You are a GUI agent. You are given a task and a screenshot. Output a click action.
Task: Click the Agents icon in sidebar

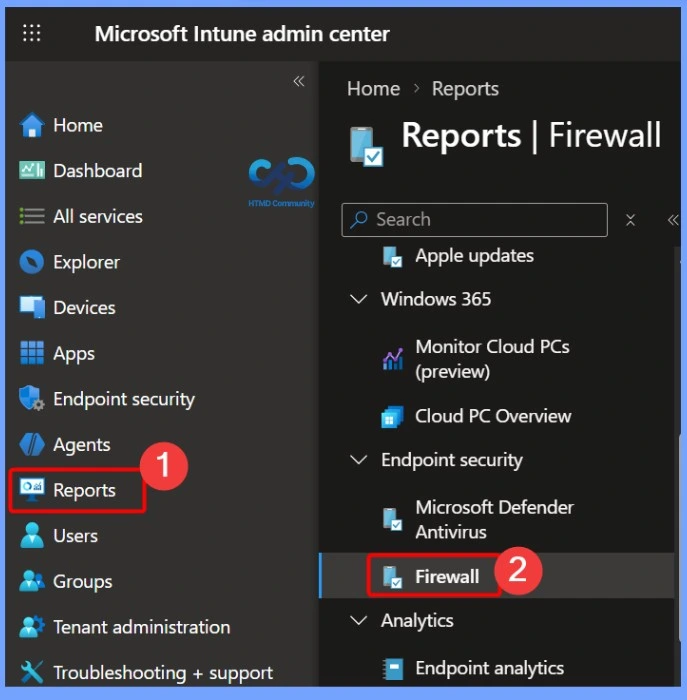32,444
